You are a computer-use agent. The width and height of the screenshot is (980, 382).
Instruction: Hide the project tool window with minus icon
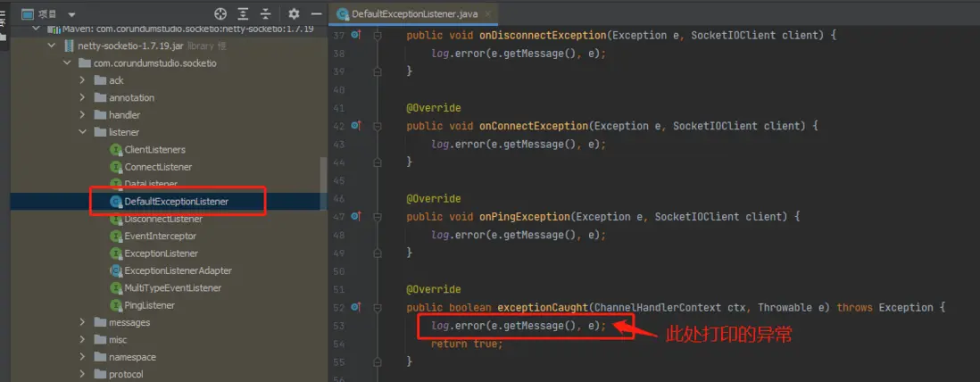[317, 13]
